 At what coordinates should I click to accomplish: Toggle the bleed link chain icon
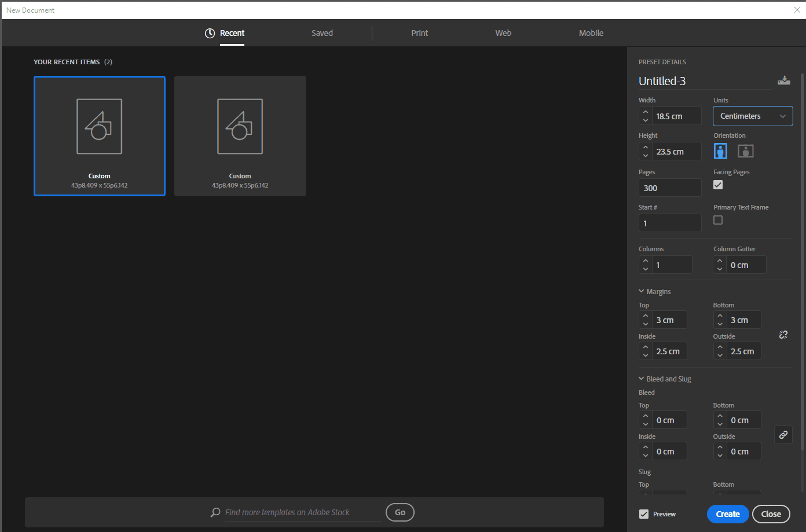(783, 435)
